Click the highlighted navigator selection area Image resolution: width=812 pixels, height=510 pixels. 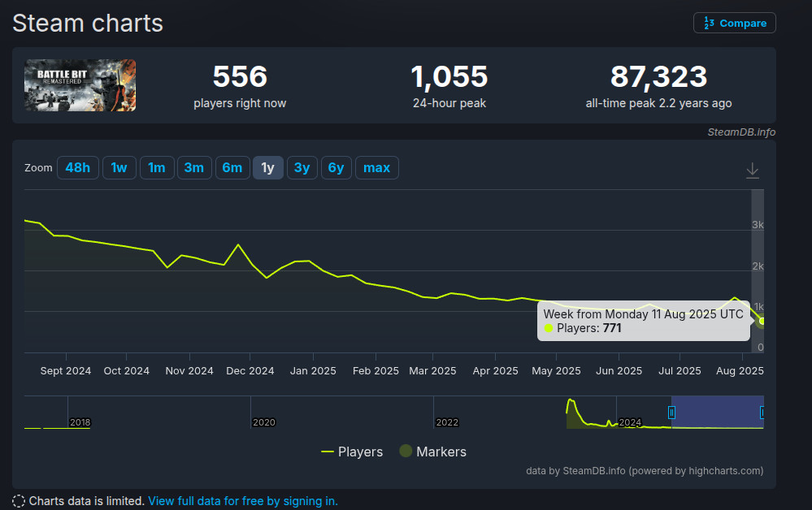coord(717,412)
